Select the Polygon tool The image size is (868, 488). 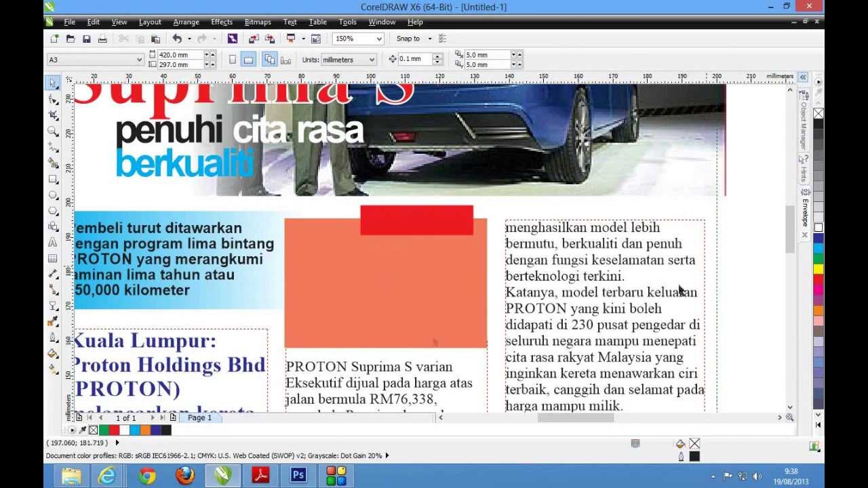click(53, 211)
